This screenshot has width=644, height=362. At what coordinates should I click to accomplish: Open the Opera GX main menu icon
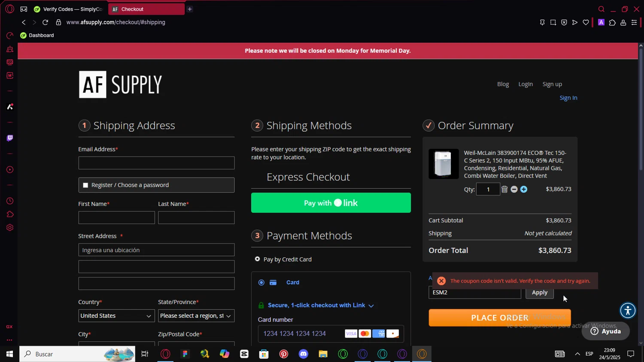pyautogui.click(x=9, y=9)
